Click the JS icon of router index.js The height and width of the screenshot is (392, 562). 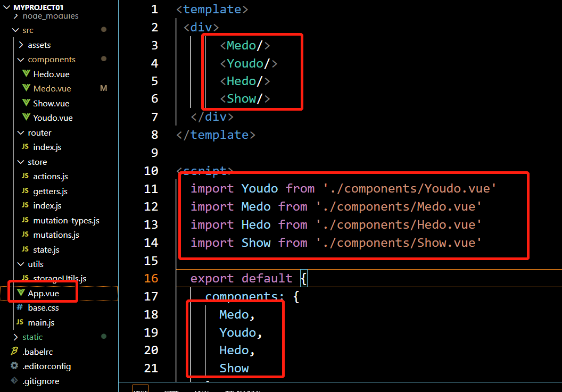click(25, 147)
